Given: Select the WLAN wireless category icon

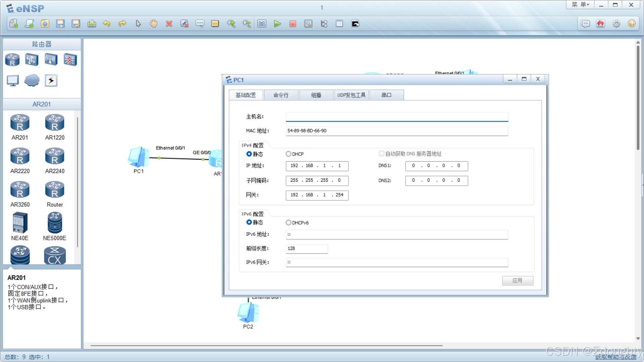Looking at the screenshot, I should pos(51,60).
